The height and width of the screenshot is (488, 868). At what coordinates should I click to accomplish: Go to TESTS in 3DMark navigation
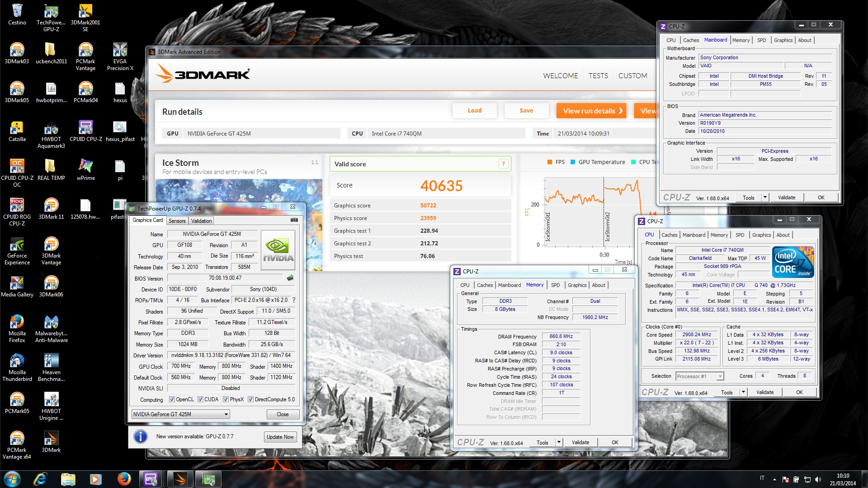coord(598,76)
